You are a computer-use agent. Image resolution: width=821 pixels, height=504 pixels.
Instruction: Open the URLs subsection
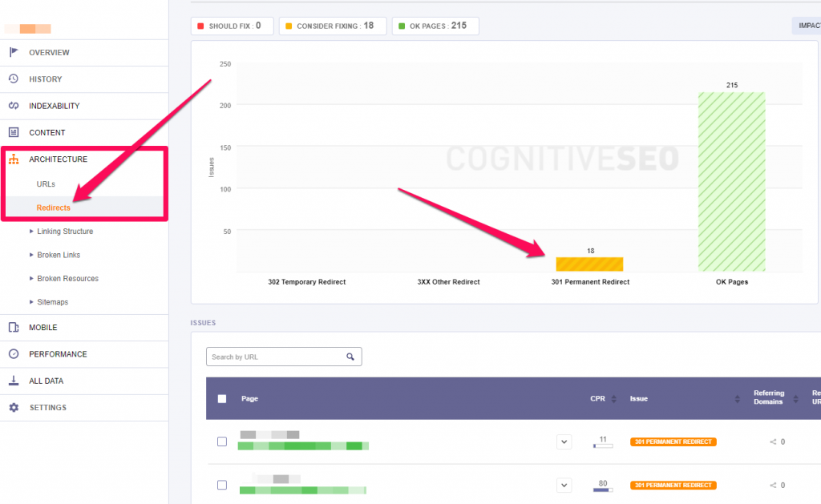pos(46,183)
